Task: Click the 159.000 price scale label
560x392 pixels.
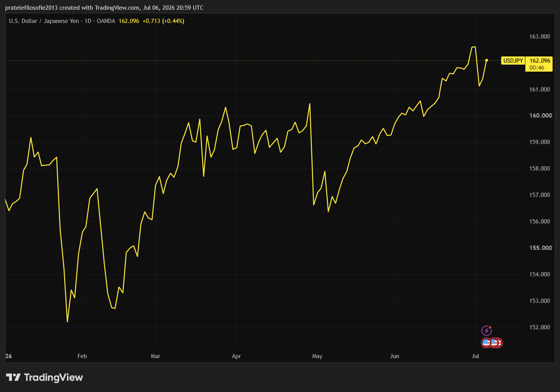Action: tap(540, 142)
